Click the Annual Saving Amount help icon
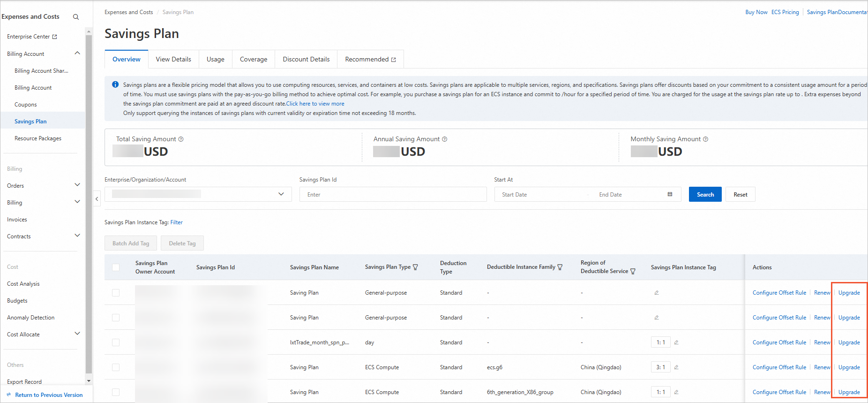 coord(445,139)
